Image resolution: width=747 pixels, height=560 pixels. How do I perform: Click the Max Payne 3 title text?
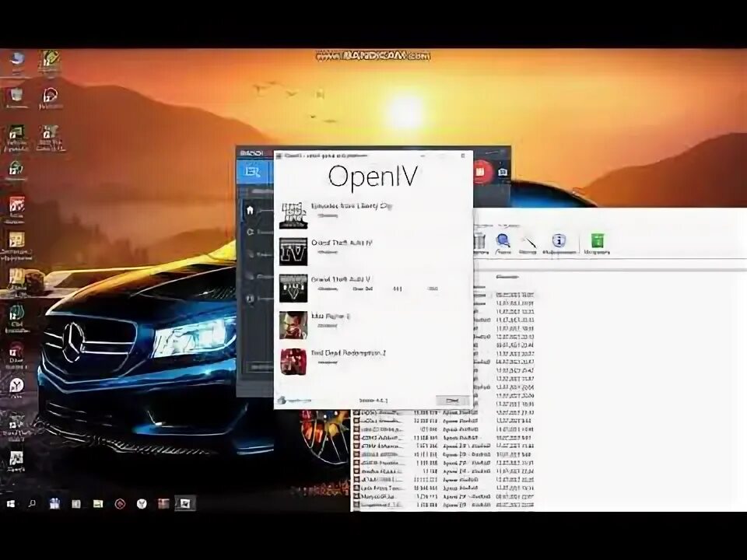pos(331,317)
